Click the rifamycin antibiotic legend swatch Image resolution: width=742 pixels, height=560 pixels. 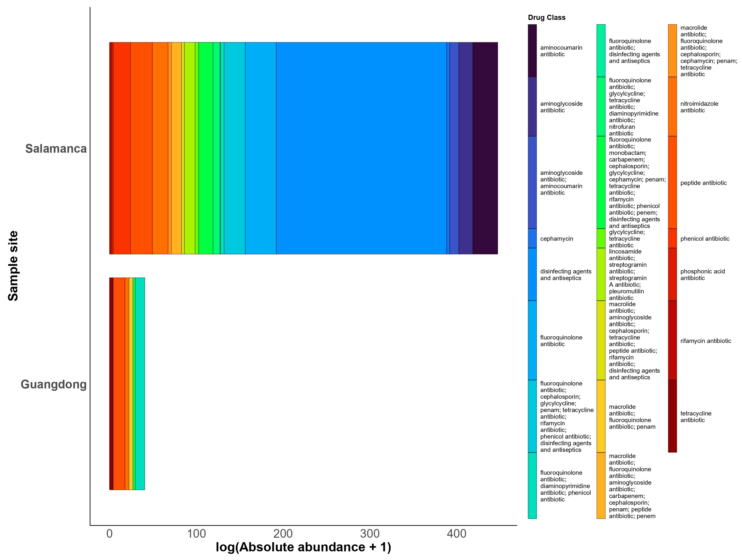coord(672,340)
